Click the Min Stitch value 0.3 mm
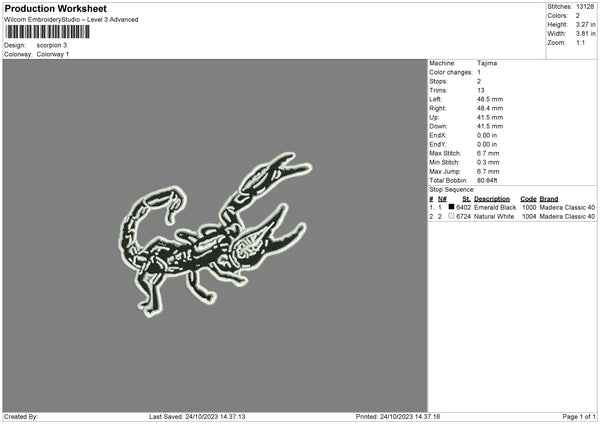Screen dimensions: 600x424 488,163
